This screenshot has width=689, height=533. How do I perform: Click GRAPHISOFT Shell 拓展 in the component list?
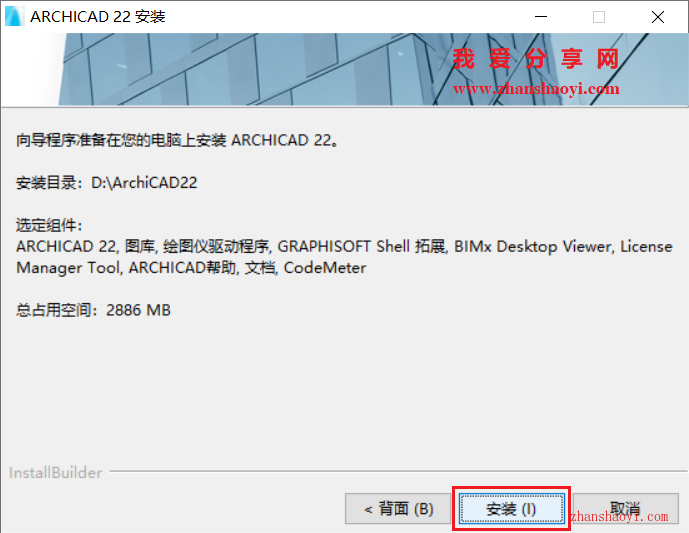point(362,246)
